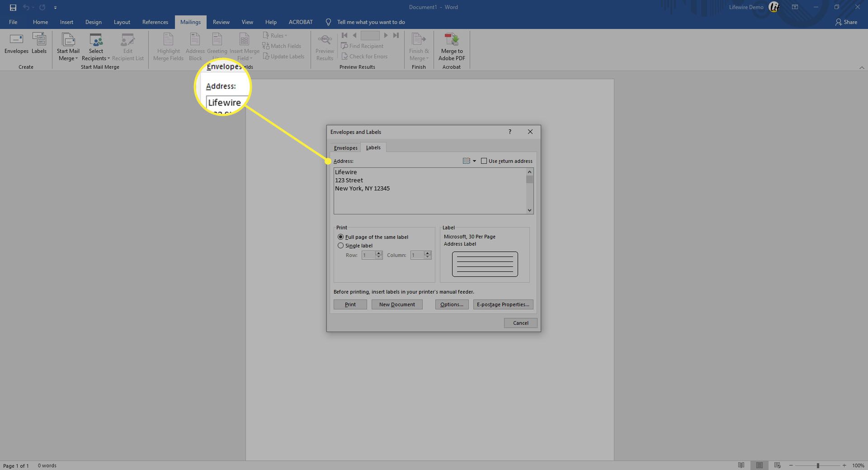Click Address Block icon
868x470 pixels.
[x=195, y=47]
